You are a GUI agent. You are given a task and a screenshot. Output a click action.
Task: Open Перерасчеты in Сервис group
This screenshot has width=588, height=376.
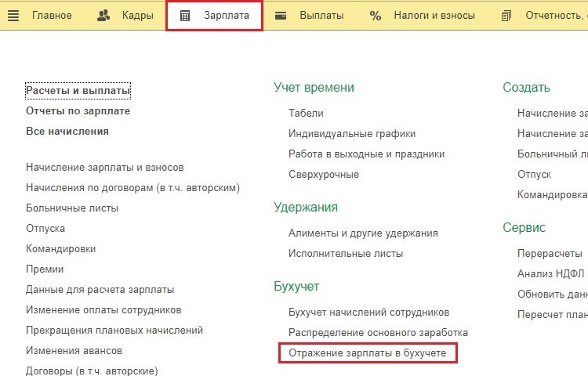pyautogui.click(x=550, y=253)
